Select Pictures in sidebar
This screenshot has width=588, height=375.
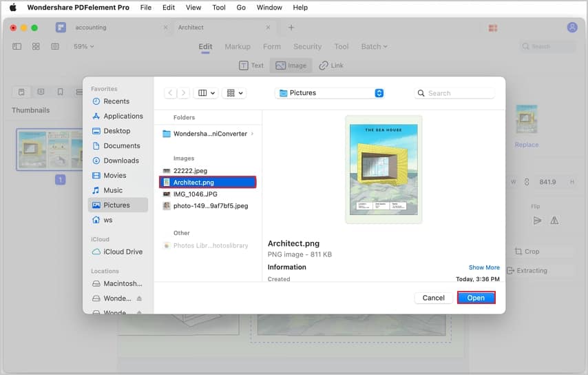(118, 205)
